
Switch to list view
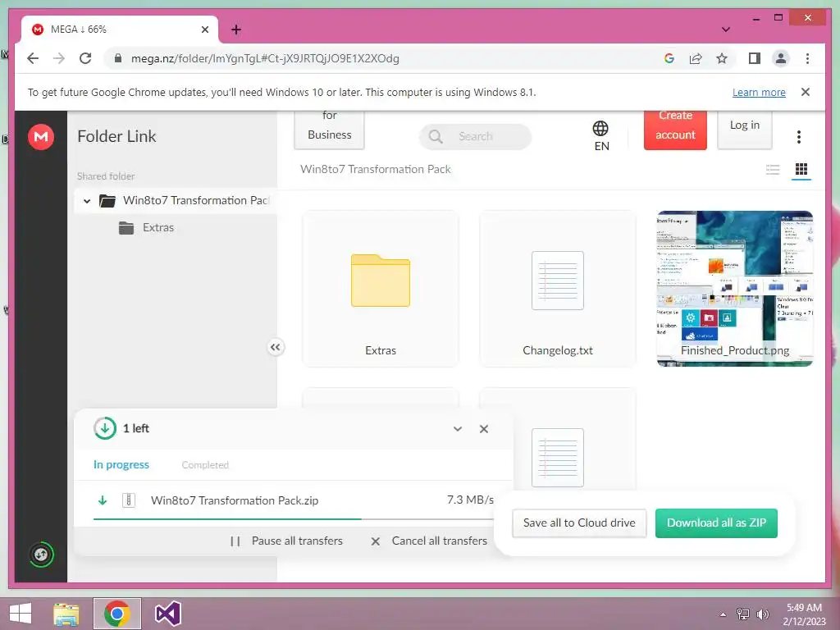pos(773,170)
